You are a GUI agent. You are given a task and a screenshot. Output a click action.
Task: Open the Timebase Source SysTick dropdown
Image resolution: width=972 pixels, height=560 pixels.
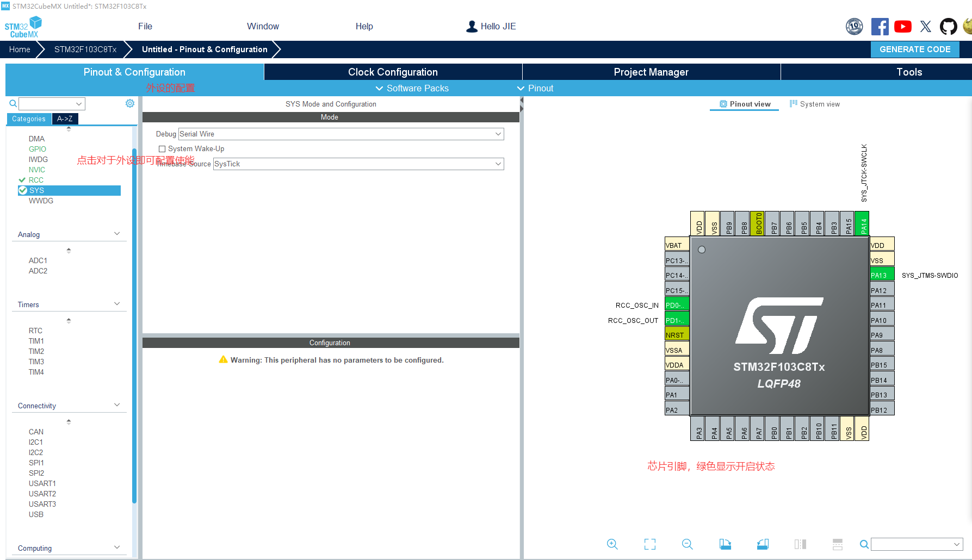click(x=358, y=164)
